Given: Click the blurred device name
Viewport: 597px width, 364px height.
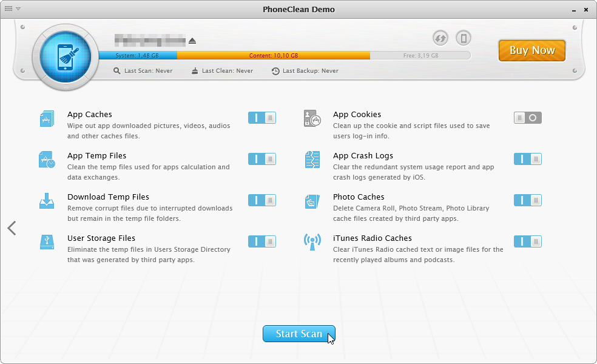Looking at the screenshot, I should coord(150,40).
